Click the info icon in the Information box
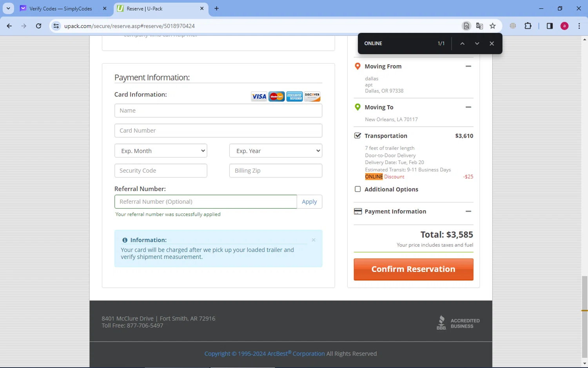 [125, 240]
